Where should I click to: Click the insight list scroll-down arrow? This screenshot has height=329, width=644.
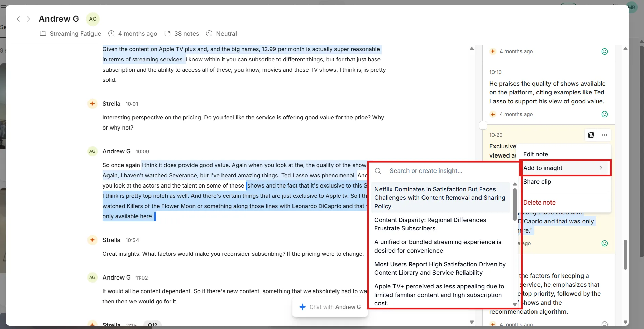pyautogui.click(x=515, y=305)
